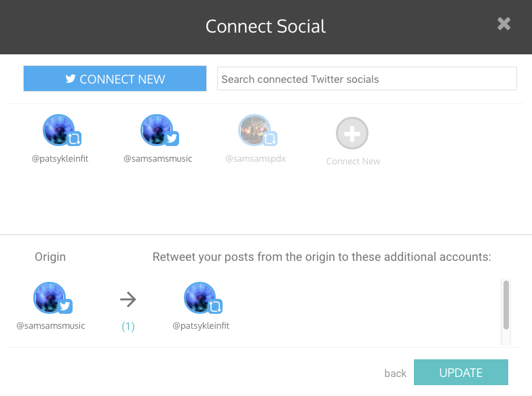Click the retweet accounts list scrollbar
The image size is (532, 396).
(x=506, y=304)
